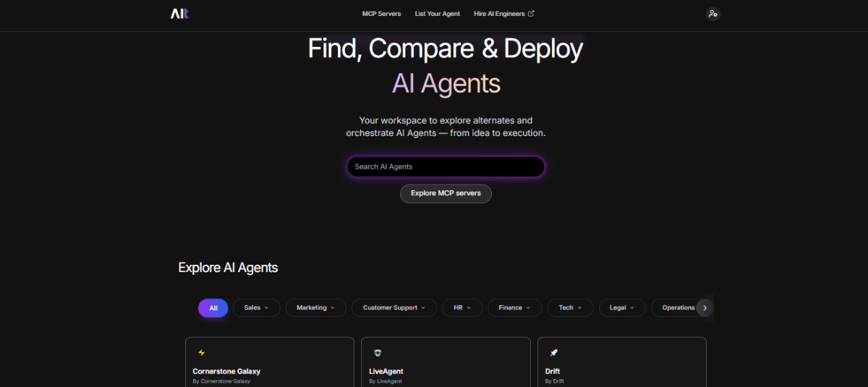868x387 pixels.
Task: Expand the Tech category dropdown
Action: click(570, 308)
